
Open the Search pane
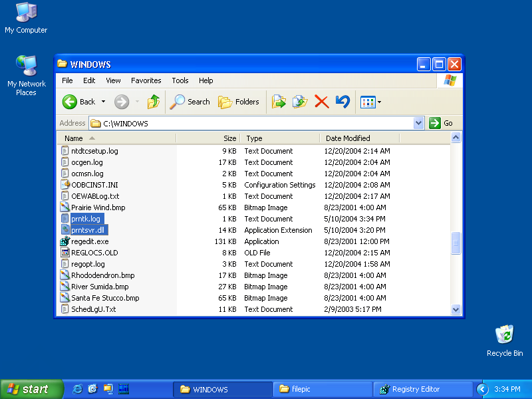pos(190,102)
